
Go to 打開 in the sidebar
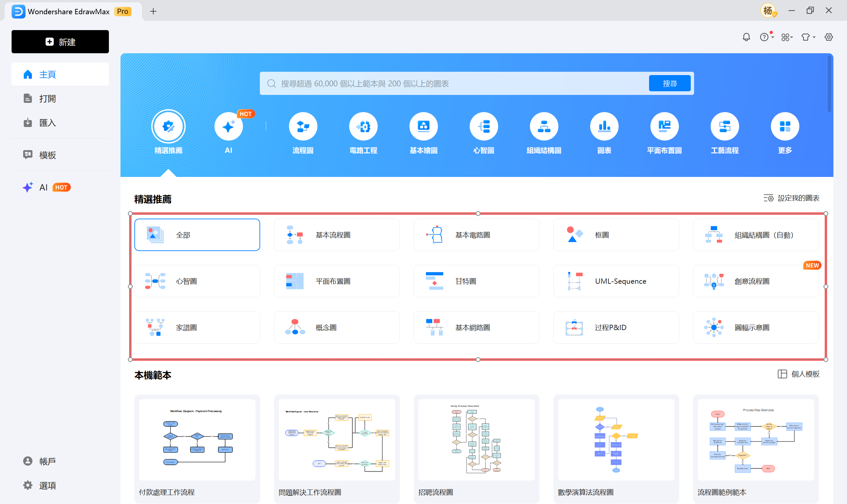click(47, 99)
